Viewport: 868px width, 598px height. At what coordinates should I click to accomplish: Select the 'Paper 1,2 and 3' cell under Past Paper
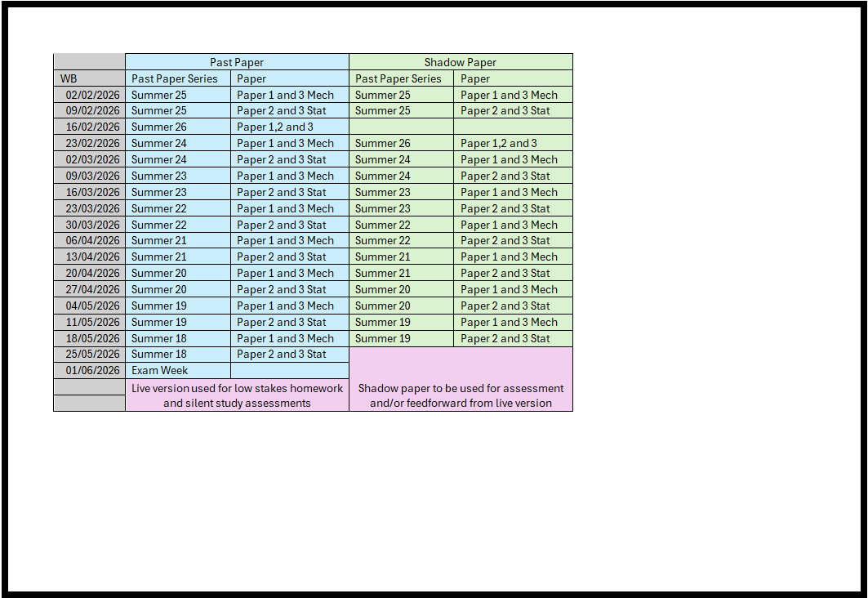click(289, 127)
